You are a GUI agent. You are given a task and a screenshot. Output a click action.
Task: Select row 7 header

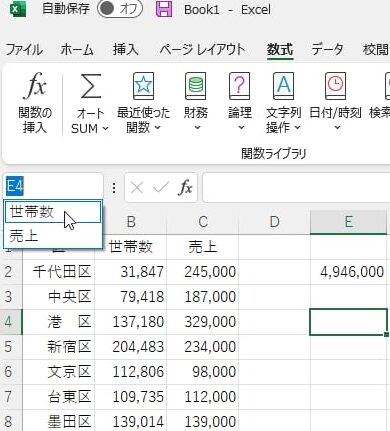click(11, 397)
